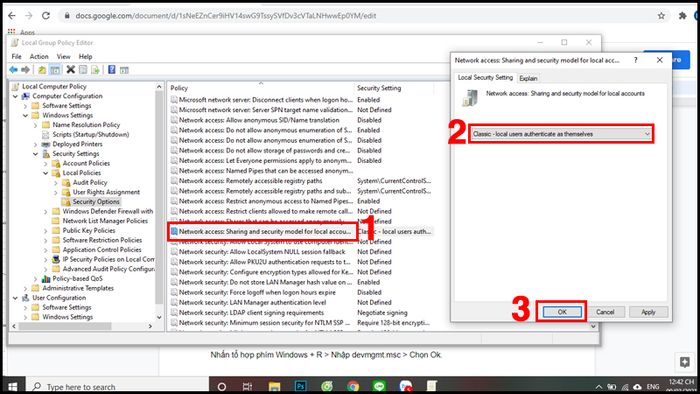
Task: Click the tree pane horizontal scrollbar
Action: coord(82,326)
